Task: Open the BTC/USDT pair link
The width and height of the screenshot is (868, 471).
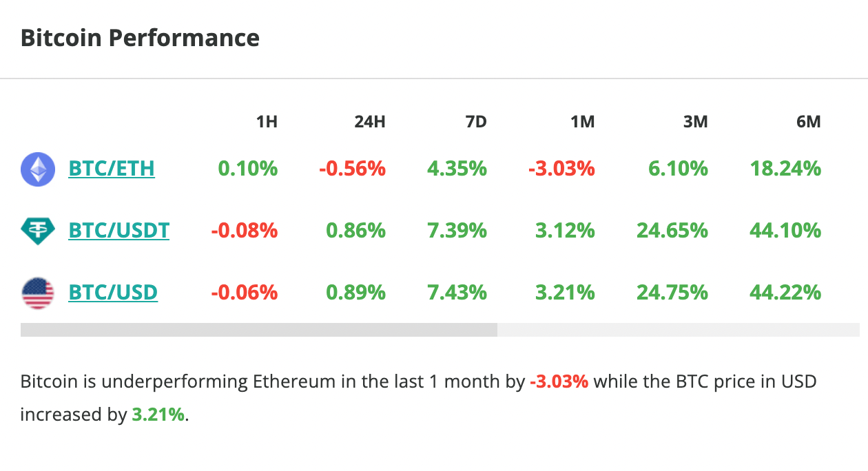Action: 118,230
